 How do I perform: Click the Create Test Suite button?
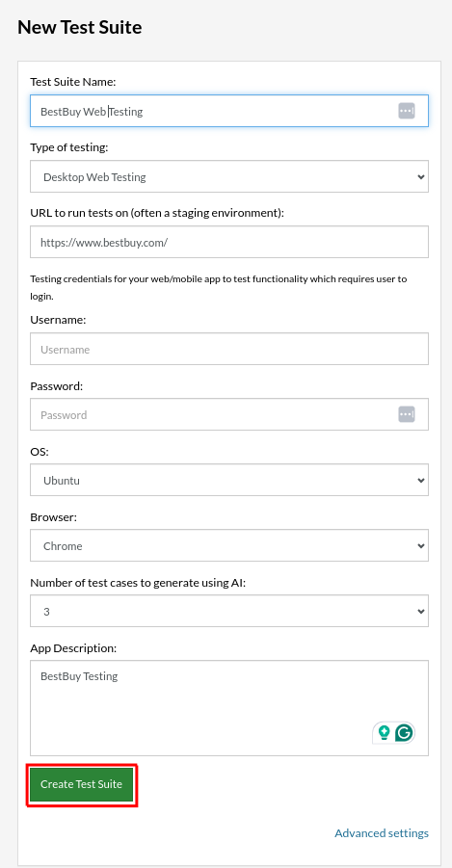tap(81, 784)
